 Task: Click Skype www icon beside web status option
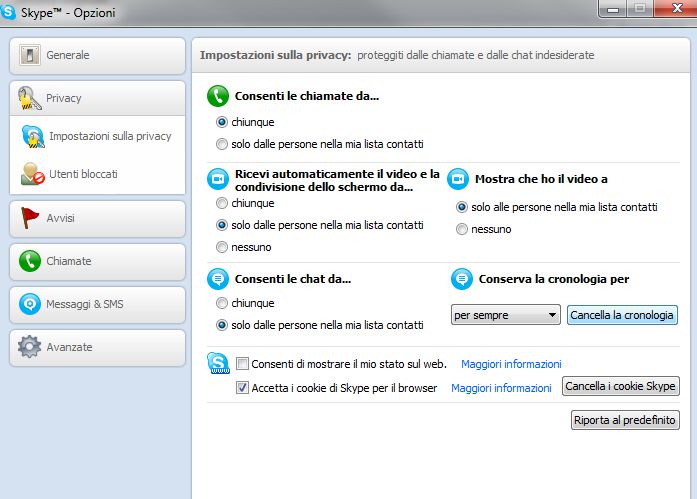point(218,363)
